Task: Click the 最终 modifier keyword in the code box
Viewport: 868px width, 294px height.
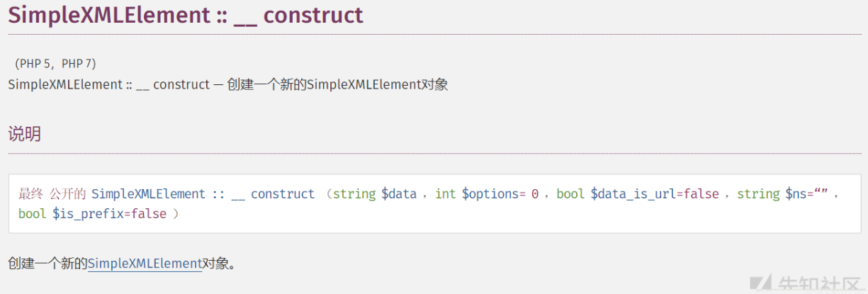Action: (30, 194)
